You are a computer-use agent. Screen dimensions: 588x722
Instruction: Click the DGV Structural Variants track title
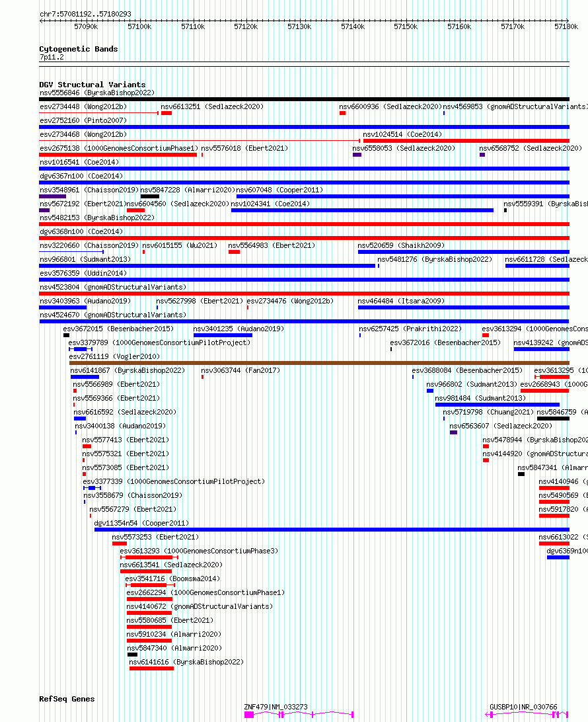[92, 85]
